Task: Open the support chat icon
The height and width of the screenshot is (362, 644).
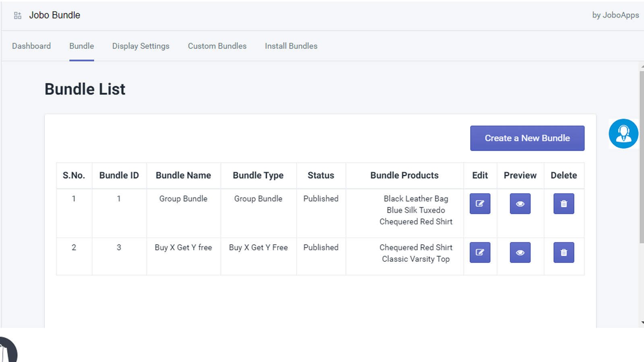Action: pyautogui.click(x=623, y=133)
